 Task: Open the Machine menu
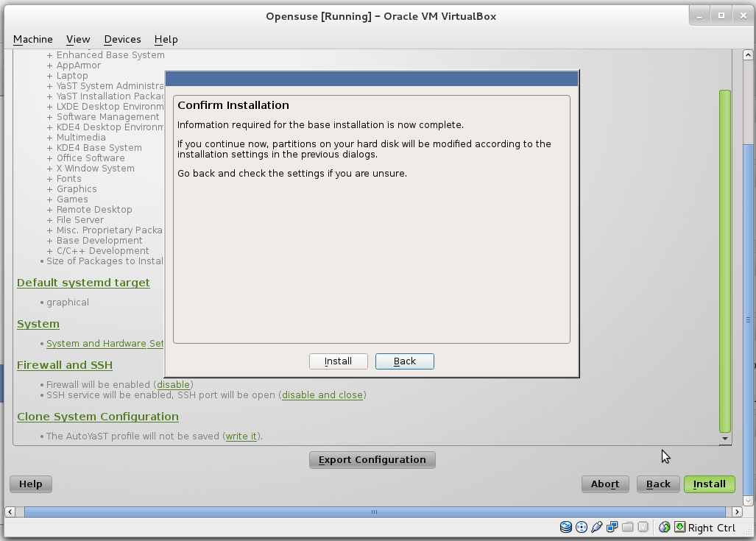33,39
